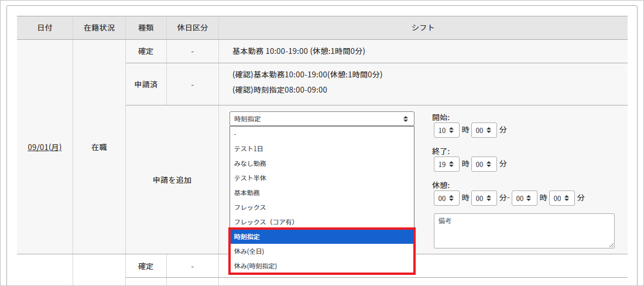Open the 休憩 end hour selector
The image size is (644, 286).
[524, 199]
